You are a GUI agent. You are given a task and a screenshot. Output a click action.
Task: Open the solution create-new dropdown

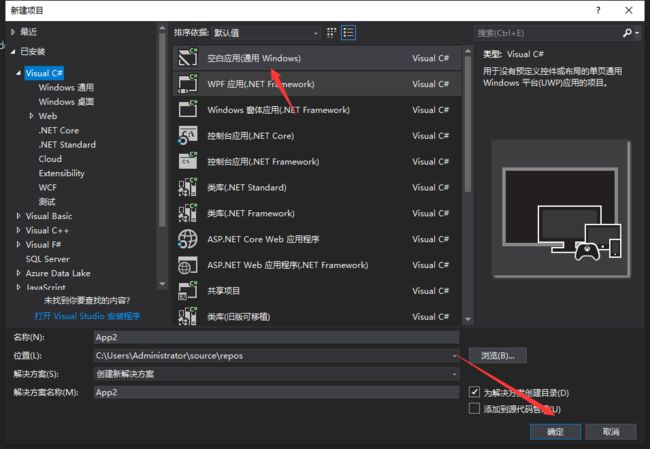tap(276, 374)
